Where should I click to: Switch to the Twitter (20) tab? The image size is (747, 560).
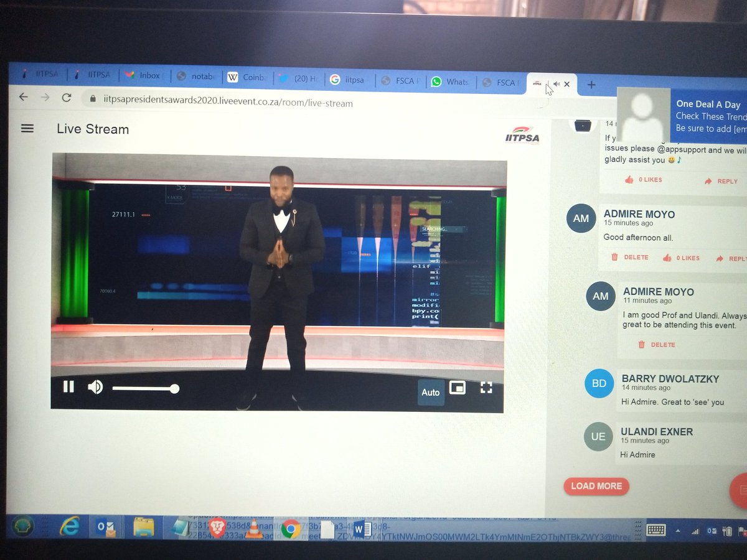298,78
